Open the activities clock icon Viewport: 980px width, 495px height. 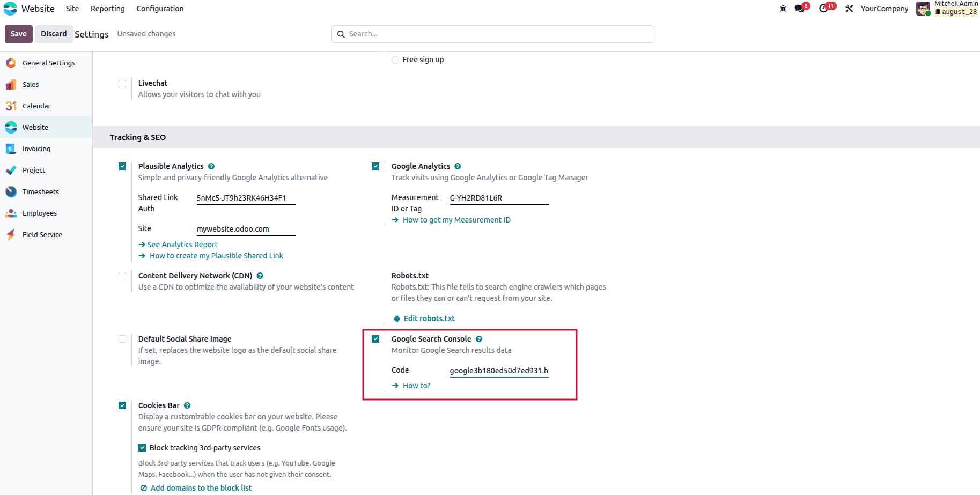point(823,9)
